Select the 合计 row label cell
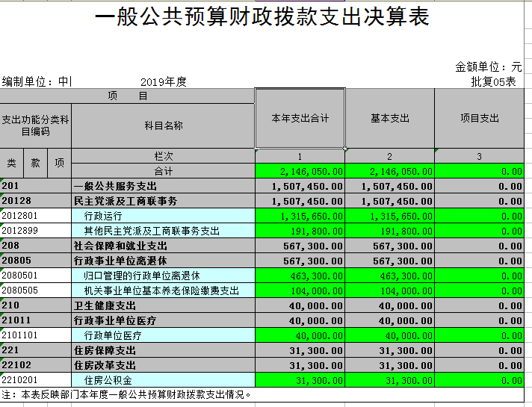 [x=163, y=171]
